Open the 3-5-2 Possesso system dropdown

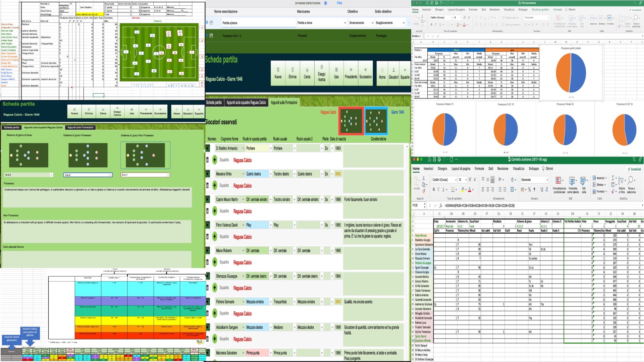pos(88,175)
